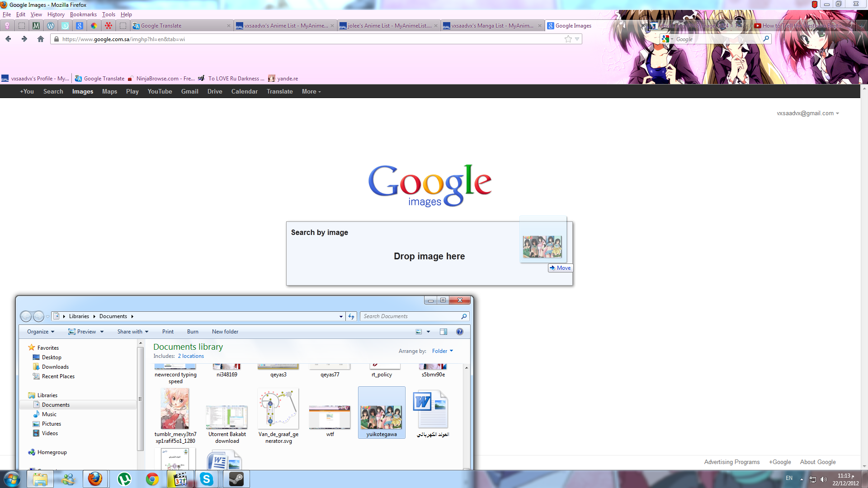Viewport: 868px width, 488px height.
Task: Click Print in the Explorer toolbar
Action: tap(168, 332)
